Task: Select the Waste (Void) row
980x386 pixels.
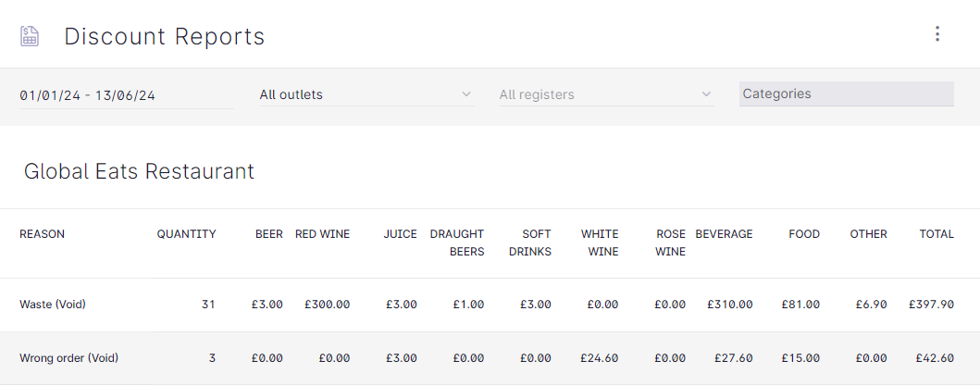Action: coord(490,305)
